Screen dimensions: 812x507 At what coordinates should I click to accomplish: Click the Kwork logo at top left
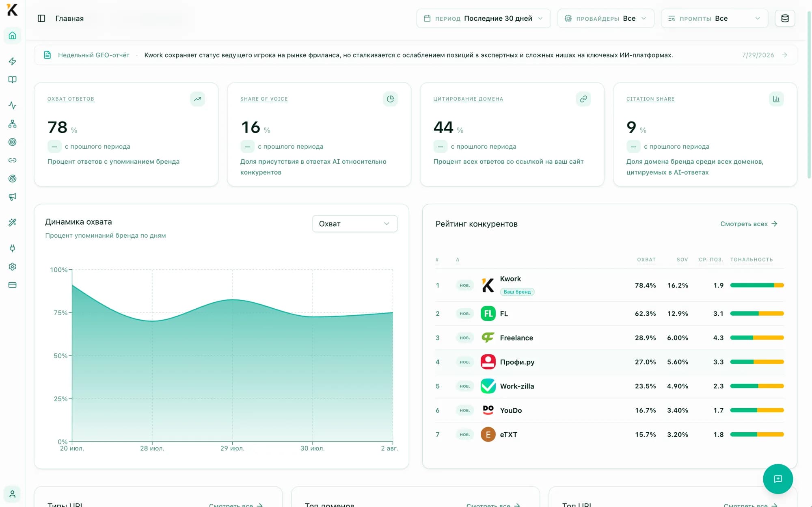pos(12,10)
